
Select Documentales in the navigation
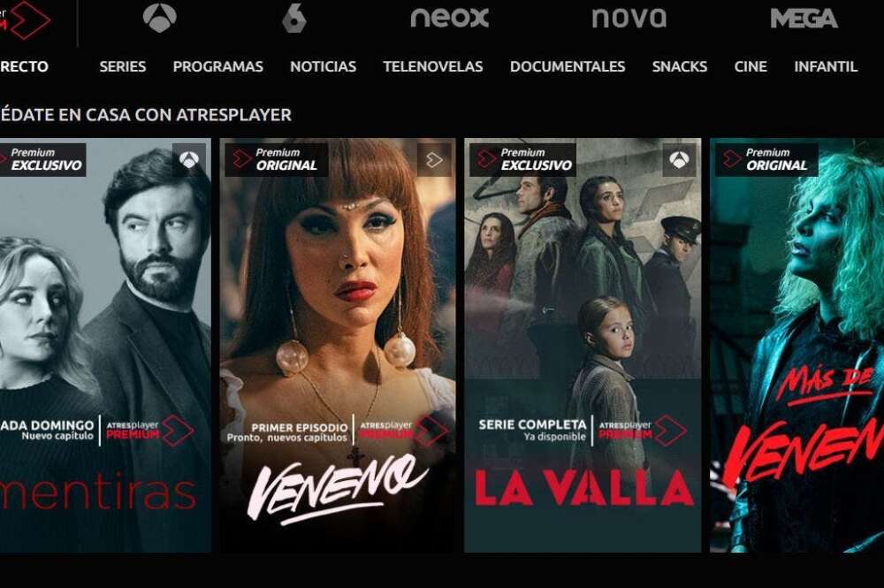pyautogui.click(x=568, y=66)
